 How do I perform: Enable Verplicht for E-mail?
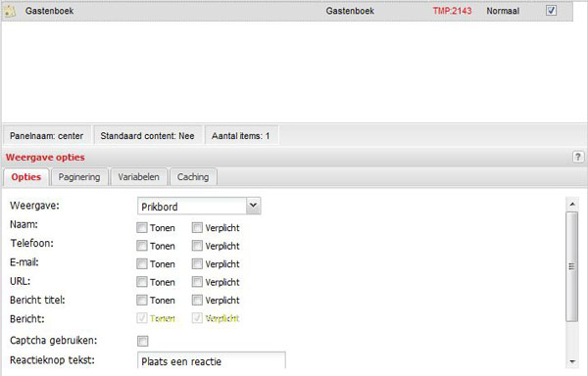(x=197, y=263)
